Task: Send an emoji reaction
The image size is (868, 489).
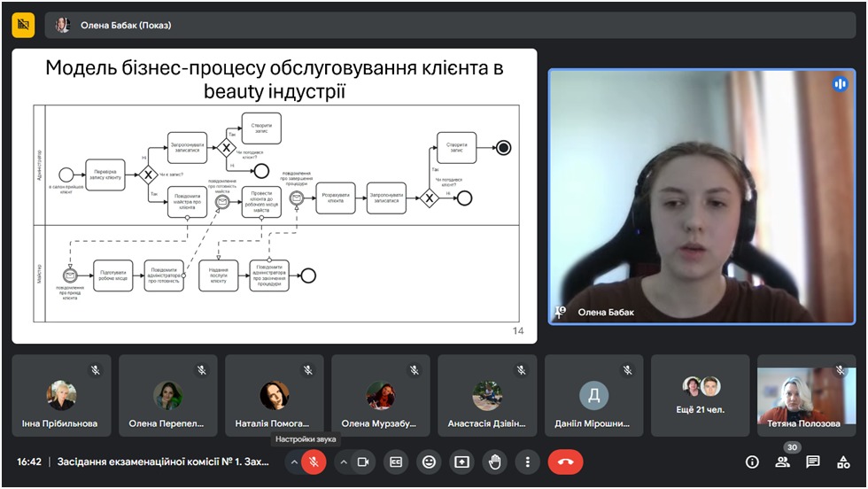Action: coord(430,462)
